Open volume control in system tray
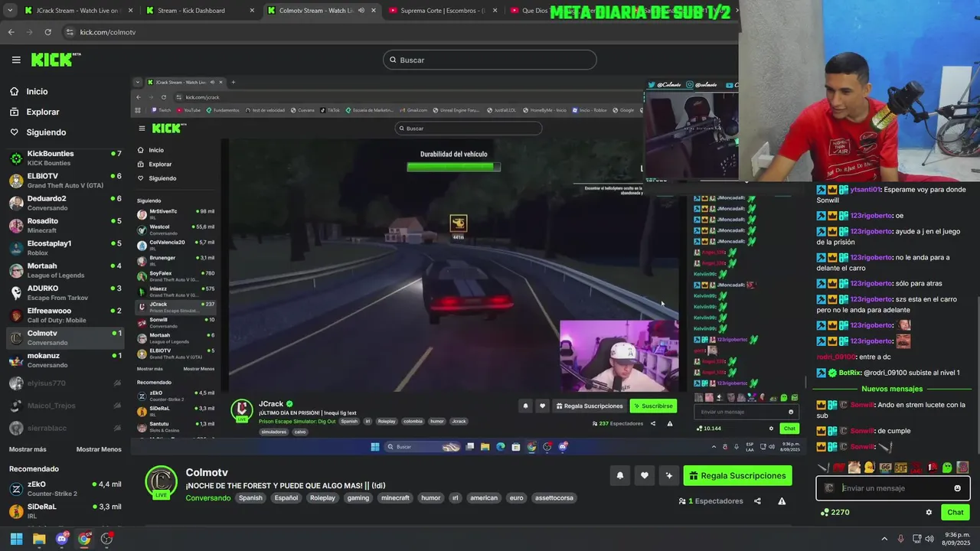980x551 pixels. (x=930, y=539)
